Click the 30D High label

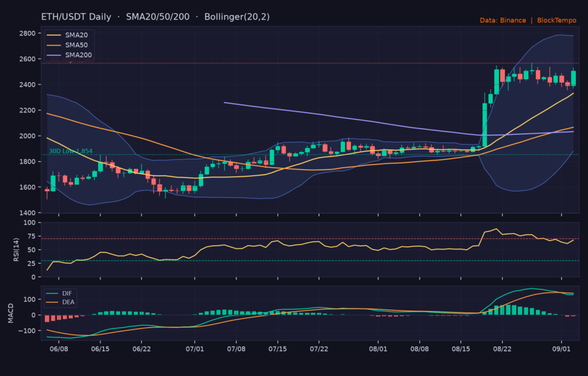coord(72,59)
